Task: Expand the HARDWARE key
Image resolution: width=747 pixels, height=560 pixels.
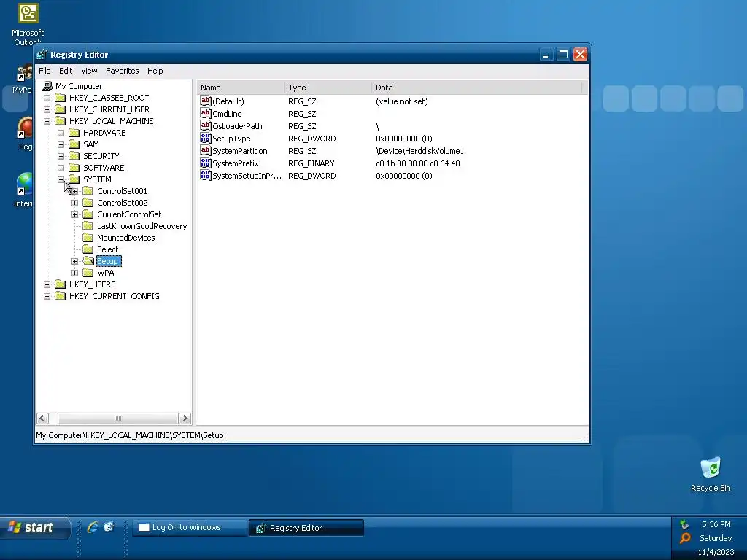Action: click(61, 133)
